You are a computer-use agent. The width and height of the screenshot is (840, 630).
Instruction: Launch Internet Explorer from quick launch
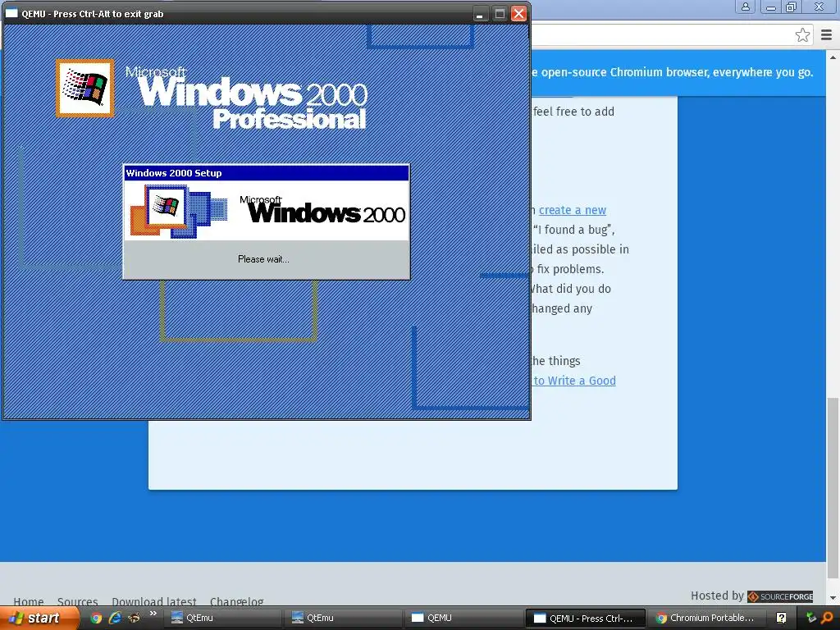(x=115, y=619)
